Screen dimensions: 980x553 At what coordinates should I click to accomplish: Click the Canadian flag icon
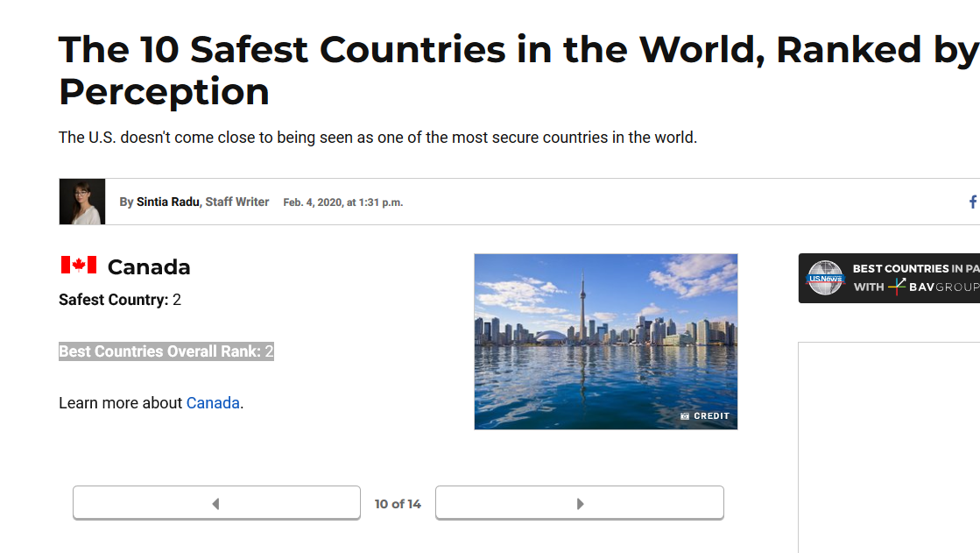tap(78, 265)
